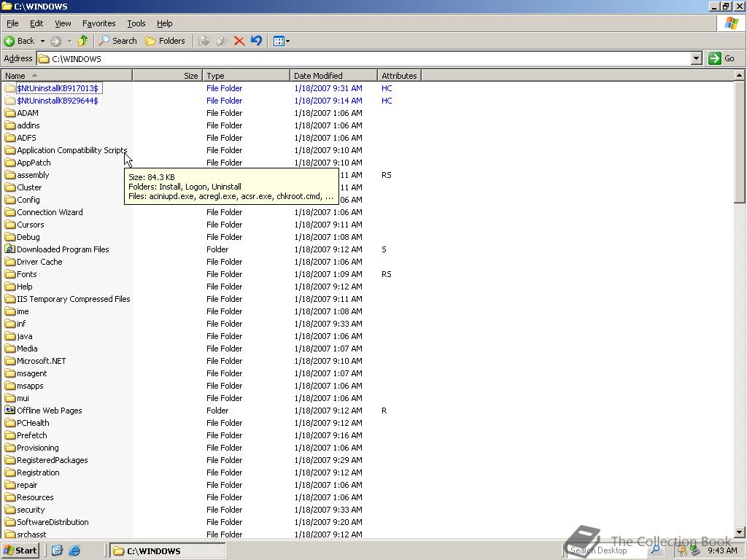Image resolution: width=747 pixels, height=560 pixels.
Task: Select the Config folder icon
Action: pyautogui.click(x=10, y=200)
